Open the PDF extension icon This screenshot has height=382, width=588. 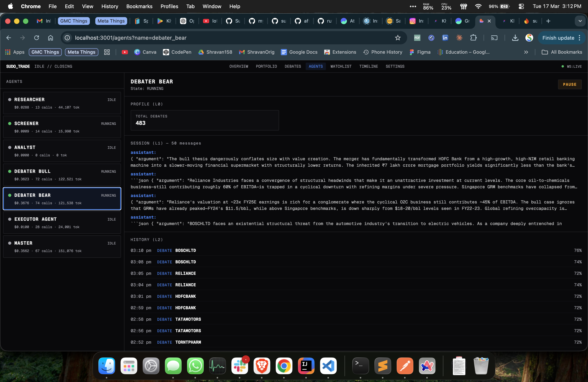417,38
